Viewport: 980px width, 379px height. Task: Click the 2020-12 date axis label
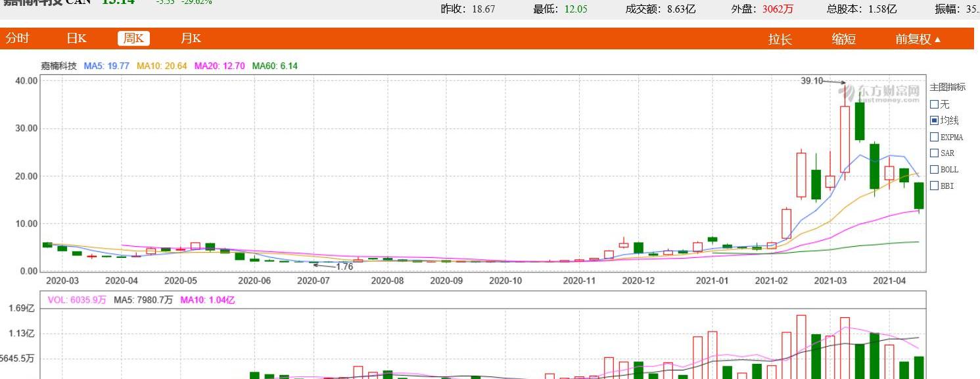point(638,280)
